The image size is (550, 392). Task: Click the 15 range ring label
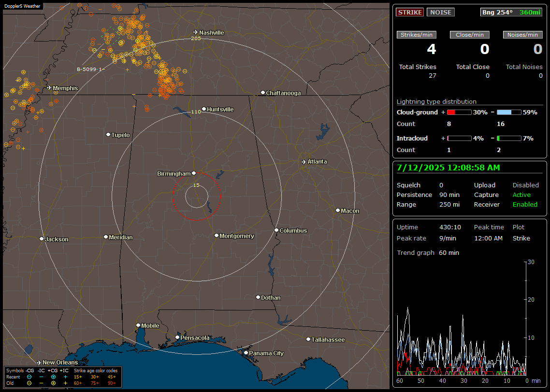click(196, 185)
